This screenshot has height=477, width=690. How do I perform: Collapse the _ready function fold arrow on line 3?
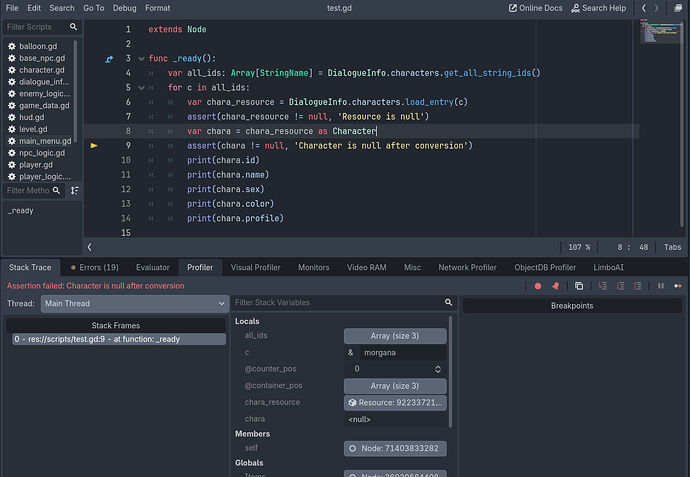point(141,59)
